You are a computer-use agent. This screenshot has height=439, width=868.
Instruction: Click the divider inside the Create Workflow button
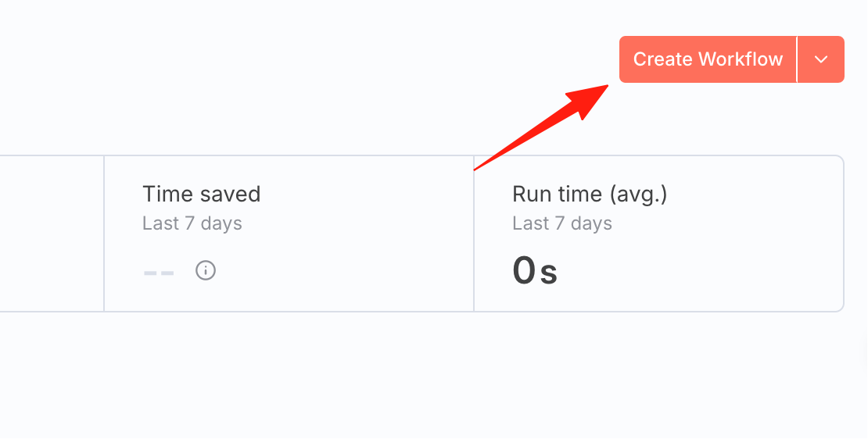[x=797, y=59]
